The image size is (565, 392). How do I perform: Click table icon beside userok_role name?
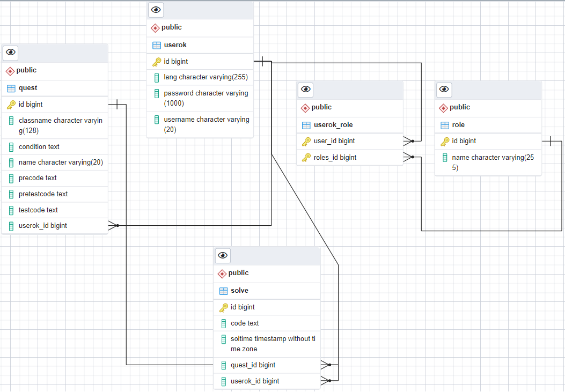[x=306, y=125]
